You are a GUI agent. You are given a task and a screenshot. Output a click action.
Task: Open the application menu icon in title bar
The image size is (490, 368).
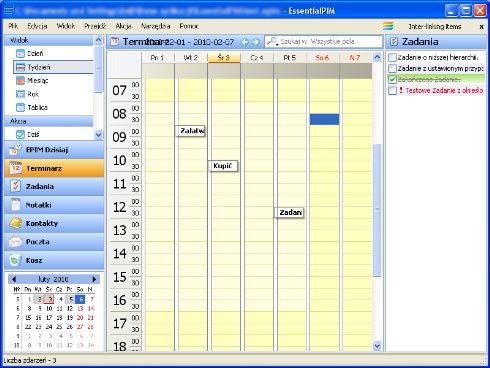coord(9,10)
